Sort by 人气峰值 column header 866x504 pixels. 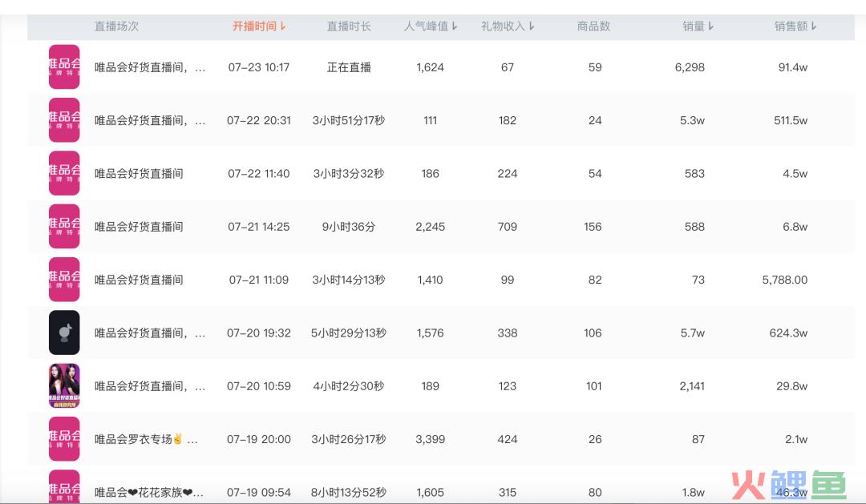(431, 26)
